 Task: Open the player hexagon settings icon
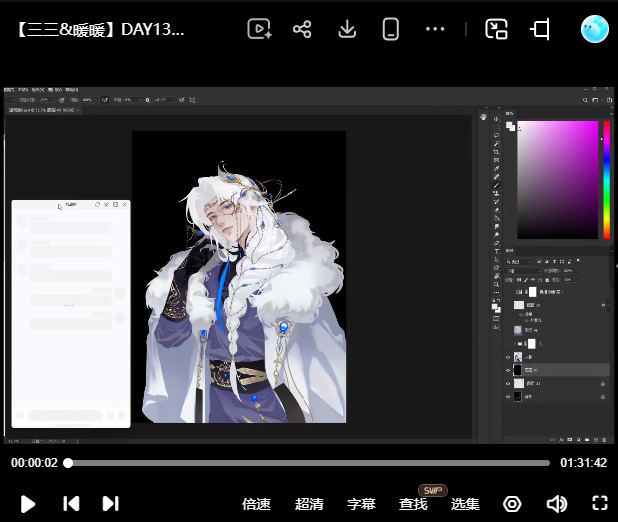pyautogui.click(x=512, y=504)
